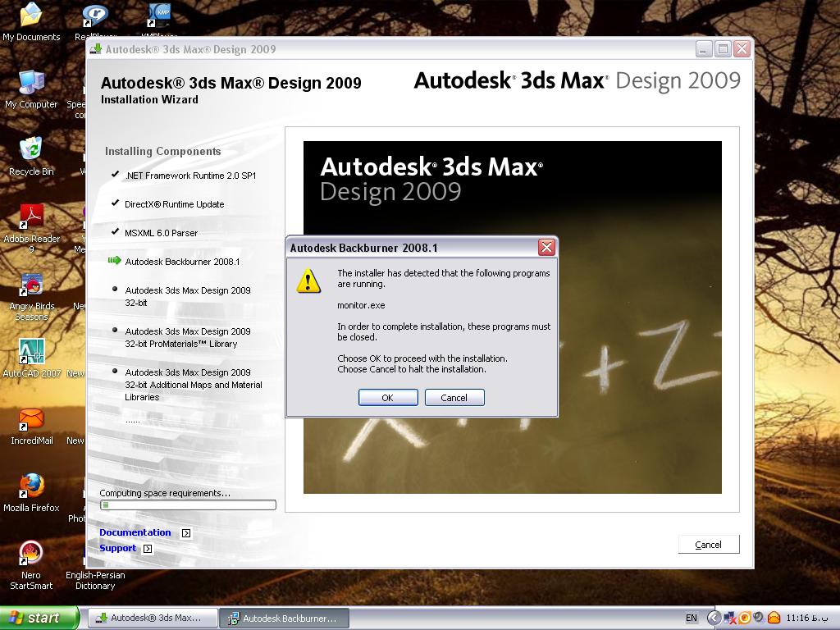Open the Recycle Bin icon
Image resolution: width=840 pixels, height=630 pixels.
click(31, 151)
